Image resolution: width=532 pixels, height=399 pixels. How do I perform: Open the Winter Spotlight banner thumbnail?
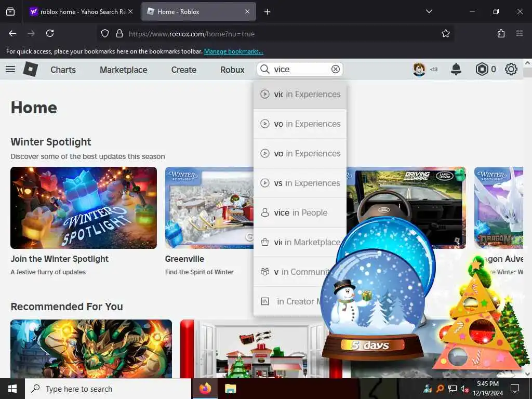[84, 208]
